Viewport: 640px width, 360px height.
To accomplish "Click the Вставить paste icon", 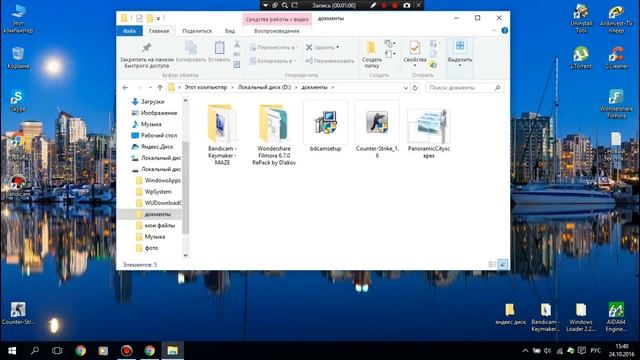I will (x=220, y=48).
